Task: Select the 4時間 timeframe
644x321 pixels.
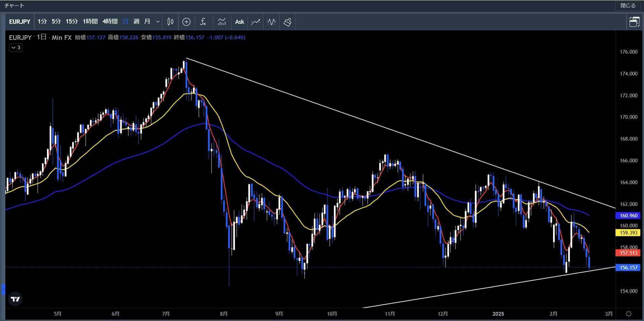Action: pyautogui.click(x=110, y=22)
